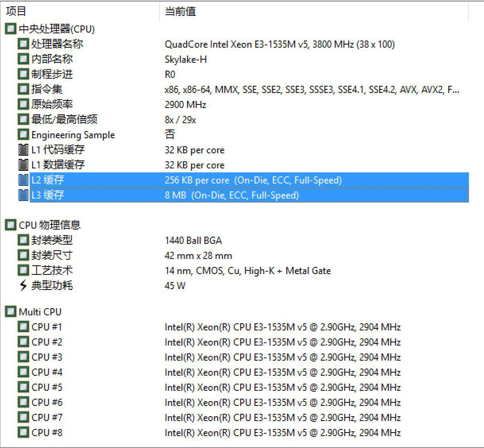The height and width of the screenshot is (448, 484).
Task: Click the chip icon beside 最低/最高倍频
Action: [23, 119]
